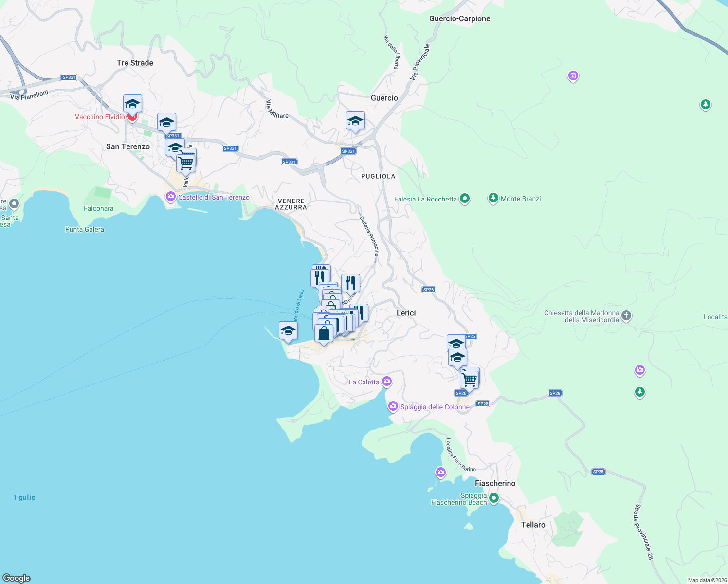Select the Spiaggia Fiascherino Beach marker

coord(494,498)
